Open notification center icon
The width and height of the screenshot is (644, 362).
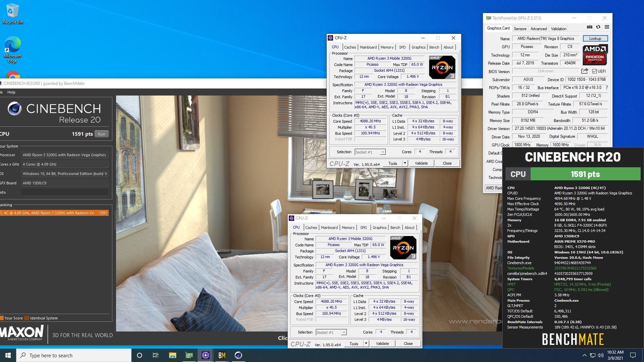(633, 355)
